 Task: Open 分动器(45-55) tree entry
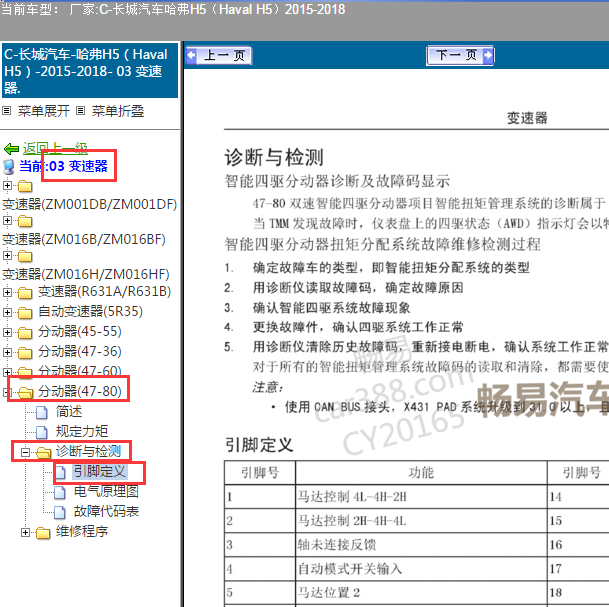pos(80,332)
